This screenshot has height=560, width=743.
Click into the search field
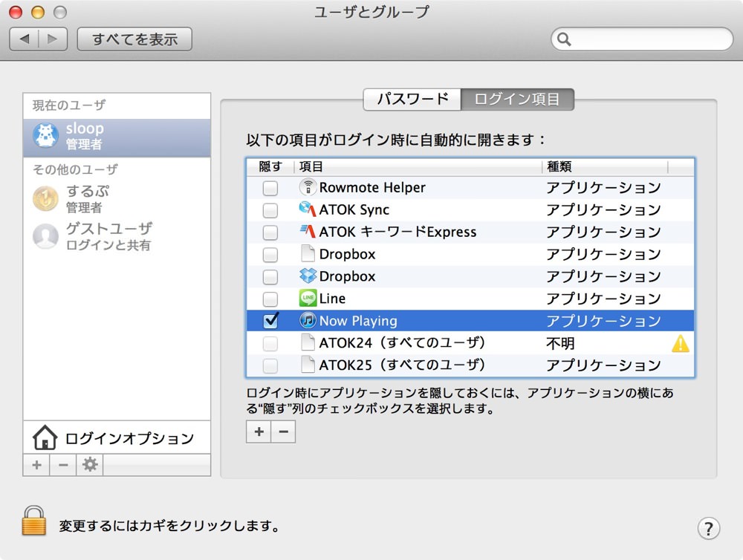pyautogui.click(x=642, y=39)
